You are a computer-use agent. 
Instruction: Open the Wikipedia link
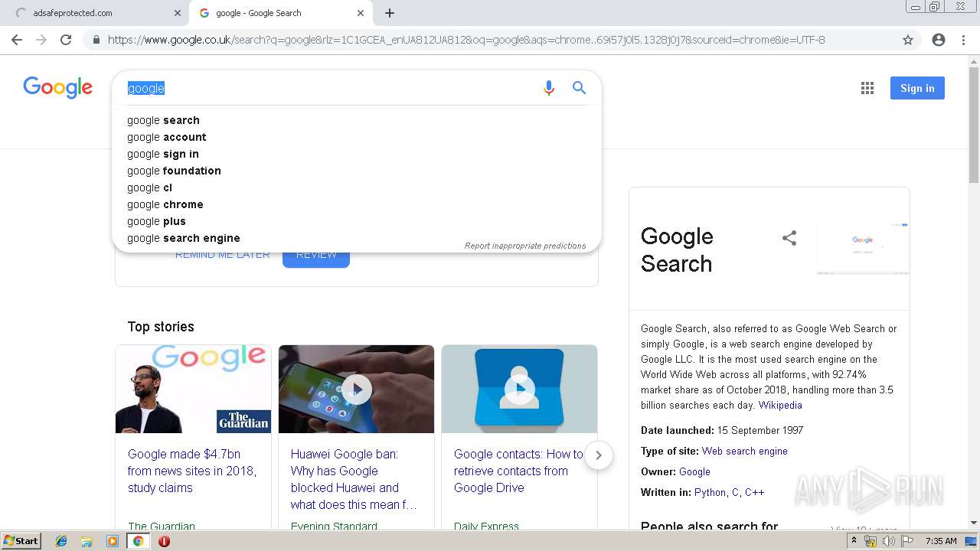(780, 405)
